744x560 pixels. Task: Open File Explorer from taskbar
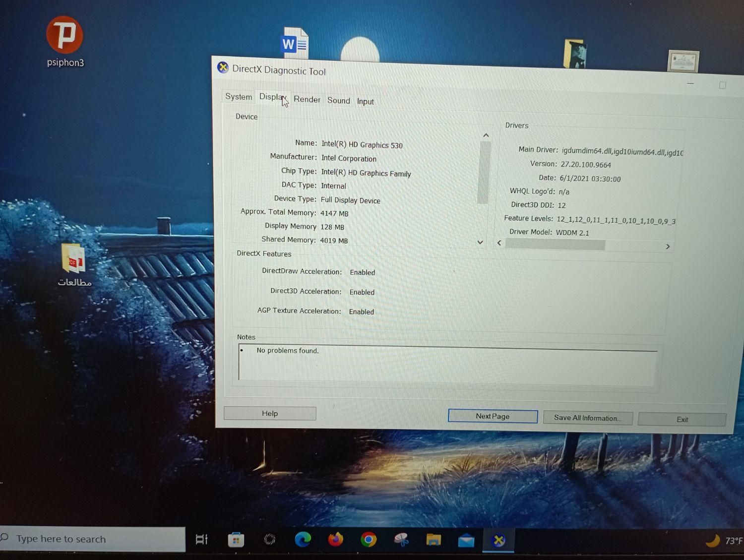click(434, 540)
